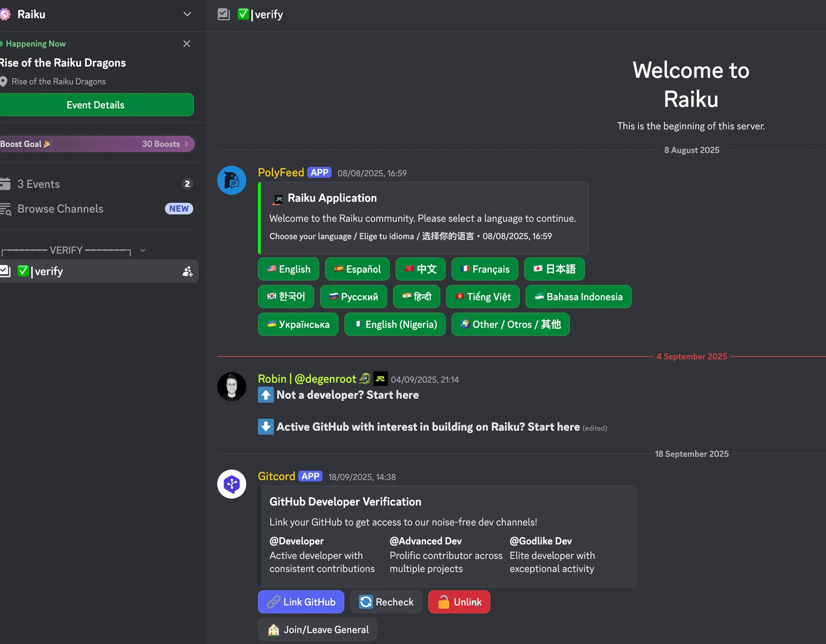Screen dimensions: 826x644
Task: Dismiss the Happening Now event banner
Action: [187, 44]
